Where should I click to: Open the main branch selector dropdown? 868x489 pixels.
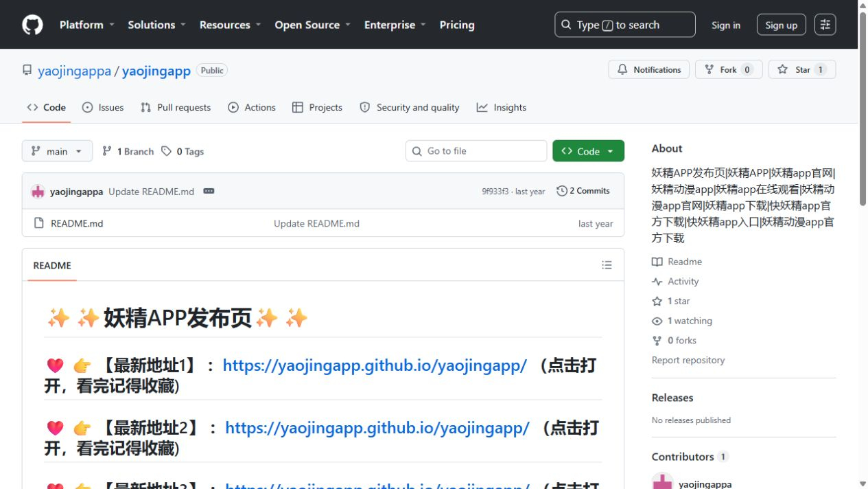click(x=57, y=151)
